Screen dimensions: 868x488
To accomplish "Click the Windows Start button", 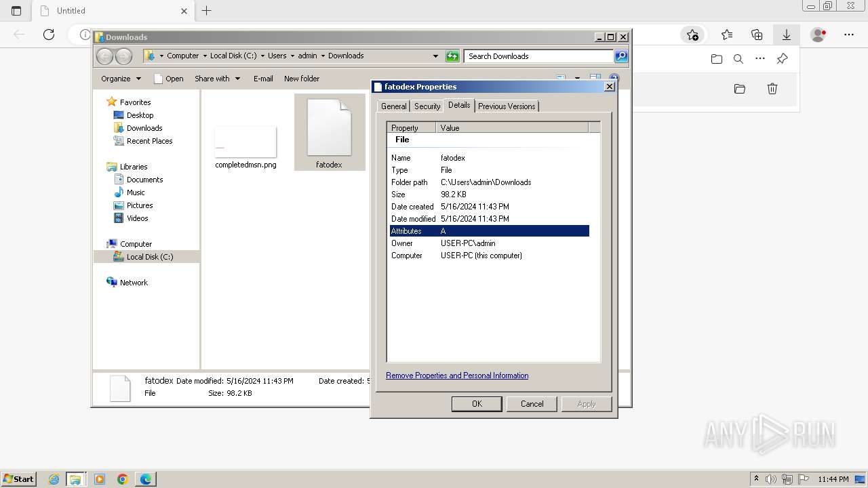I will [18, 479].
